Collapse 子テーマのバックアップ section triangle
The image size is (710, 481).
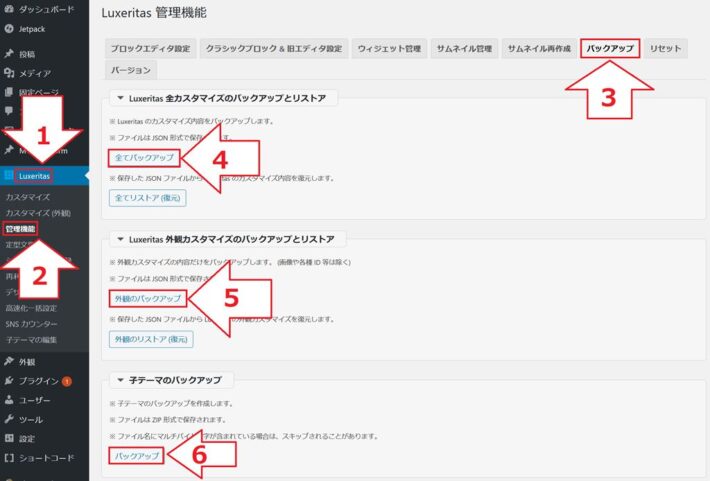pos(120,380)
